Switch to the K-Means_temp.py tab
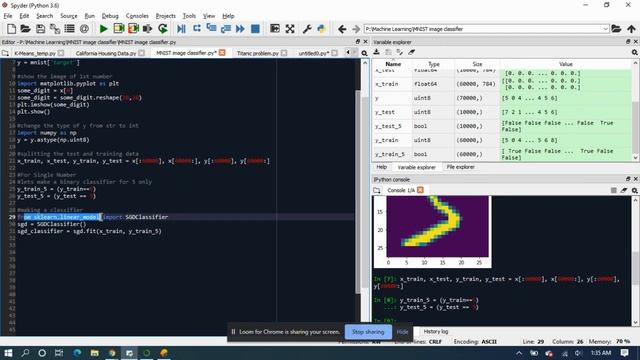This screenshot has width=640, height=360. (35, 53)
